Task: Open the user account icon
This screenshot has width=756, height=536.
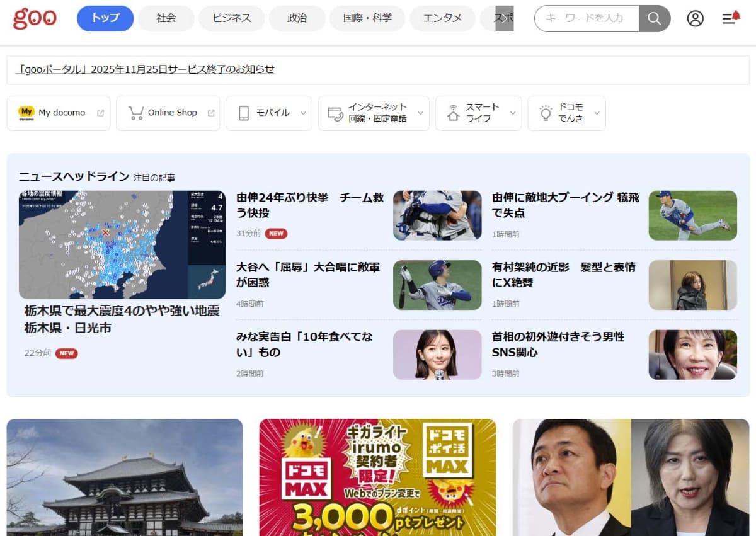Action: pos(696,19)
